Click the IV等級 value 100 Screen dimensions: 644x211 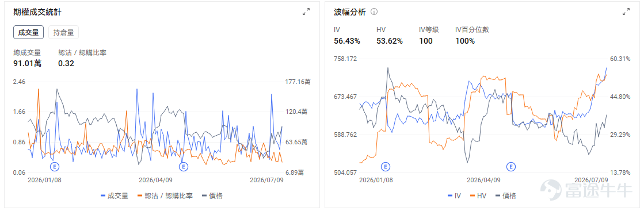(425, 41)
